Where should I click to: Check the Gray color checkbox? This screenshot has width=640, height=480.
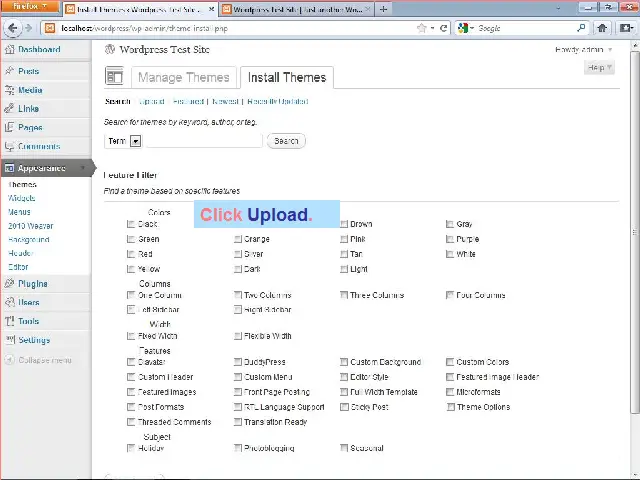pyautogui.click(x=450, y=224)
